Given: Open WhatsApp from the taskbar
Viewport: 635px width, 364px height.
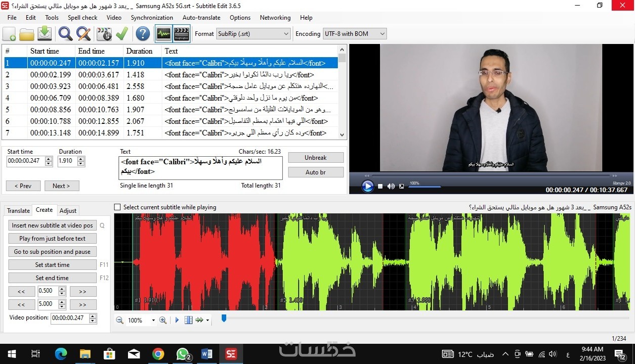Looking at the screenshot, I should tap(183, 354).
